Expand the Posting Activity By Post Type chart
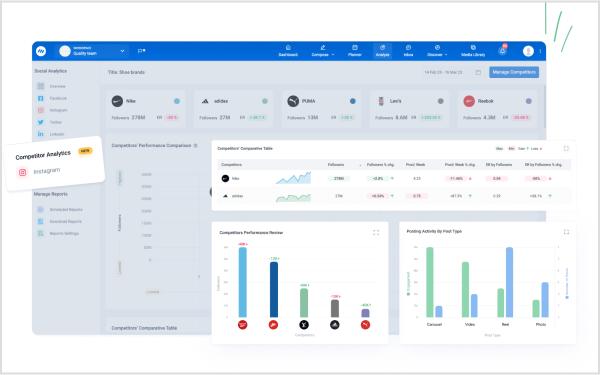 click(566, 232)
